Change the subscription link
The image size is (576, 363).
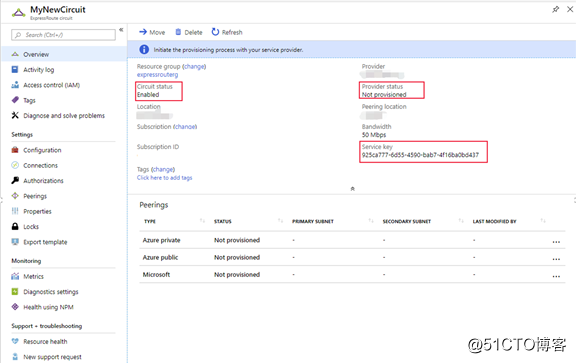click(x=185, y=127)
